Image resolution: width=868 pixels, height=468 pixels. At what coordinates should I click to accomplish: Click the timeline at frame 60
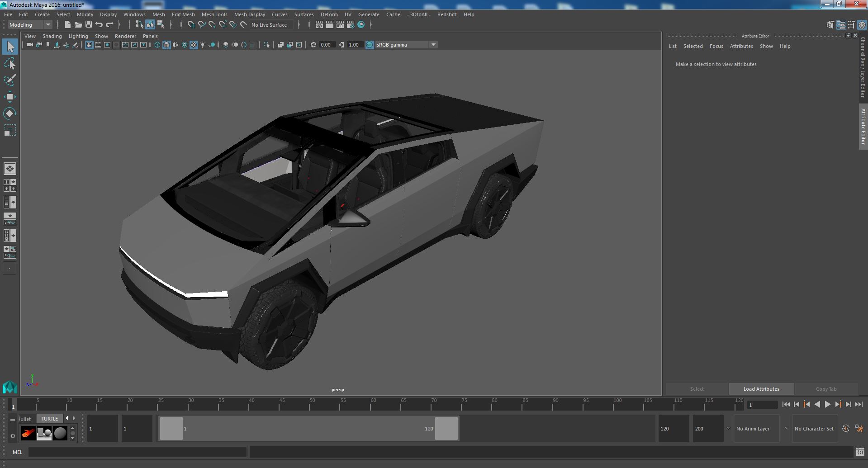pyautogui.click(x=373, y=405)
